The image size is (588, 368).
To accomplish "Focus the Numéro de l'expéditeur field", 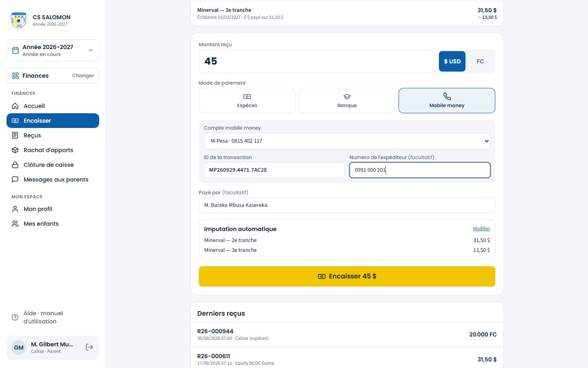I will (x=420, y=170).
